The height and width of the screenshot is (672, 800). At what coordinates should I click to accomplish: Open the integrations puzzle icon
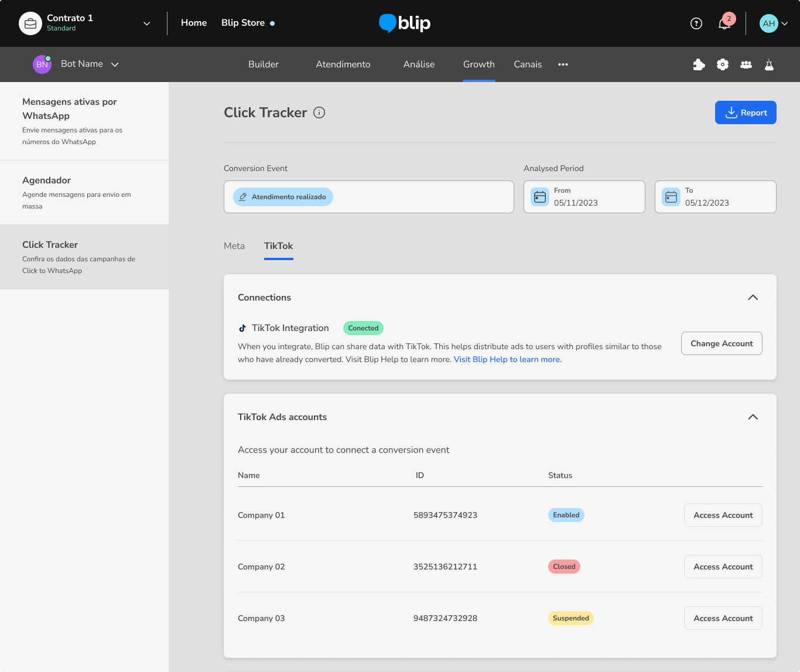coord(699,64)
